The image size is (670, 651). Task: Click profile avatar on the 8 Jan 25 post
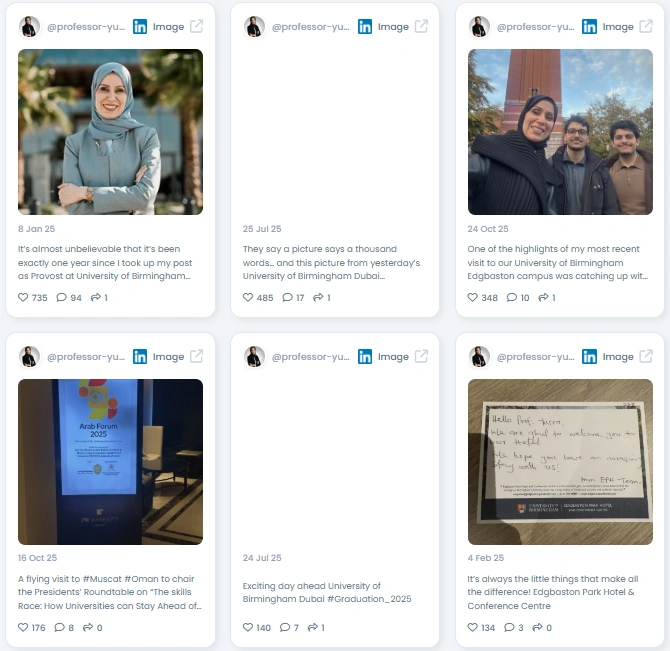tap(29, 26)
